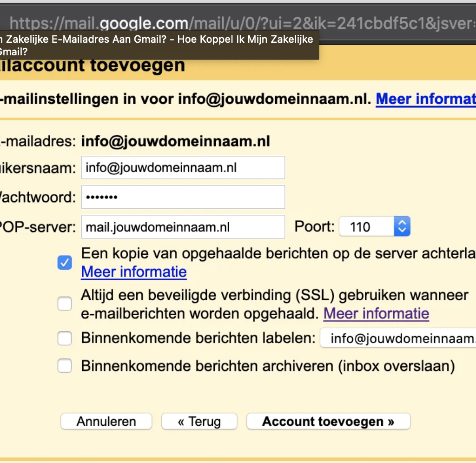The width and height of the screenshot is (476, 463).
Task: Go back with the « Terug button
Action: 199,422
